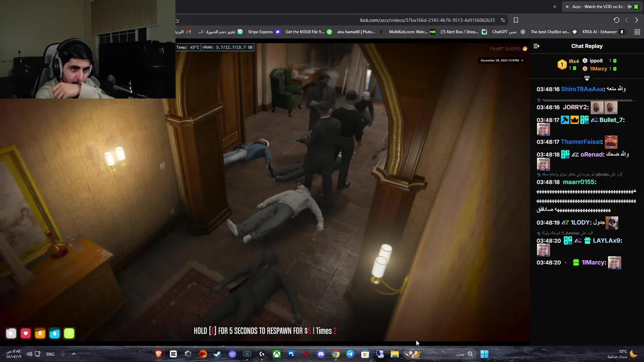
Task: Open a new browser tab
Action: pos(554,7)
